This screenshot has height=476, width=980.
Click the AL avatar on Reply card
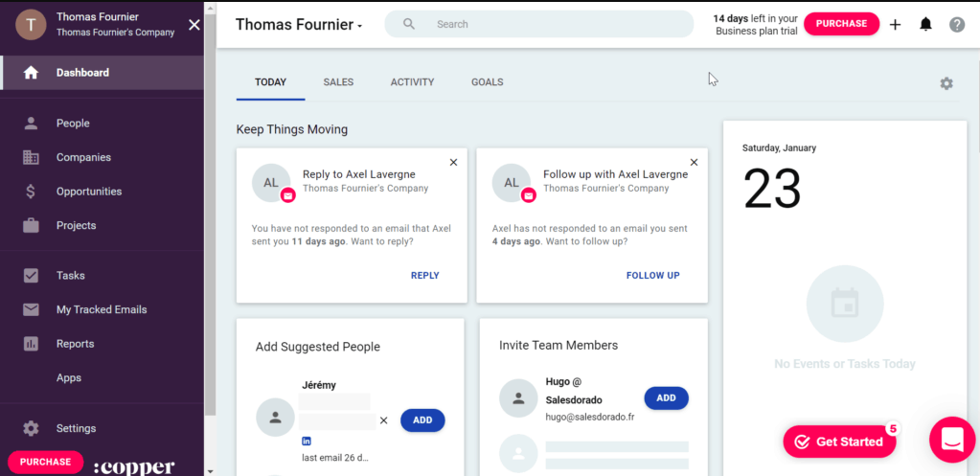click(271, 183)
